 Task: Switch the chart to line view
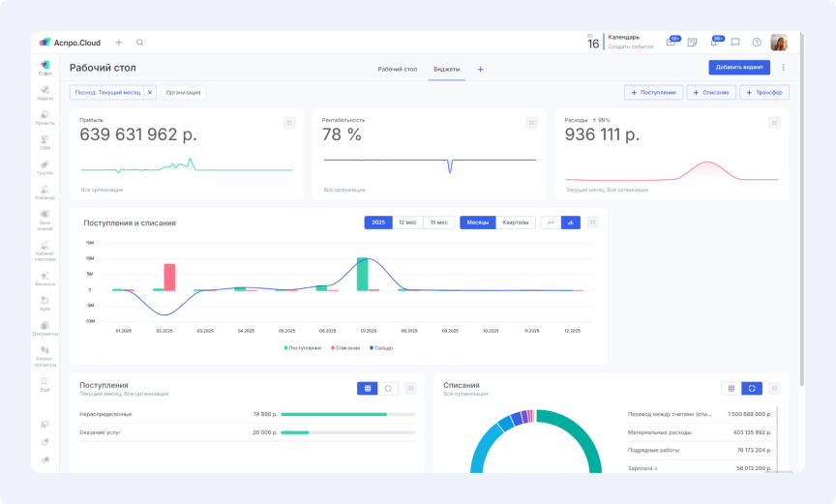click(x=551, y=222)
